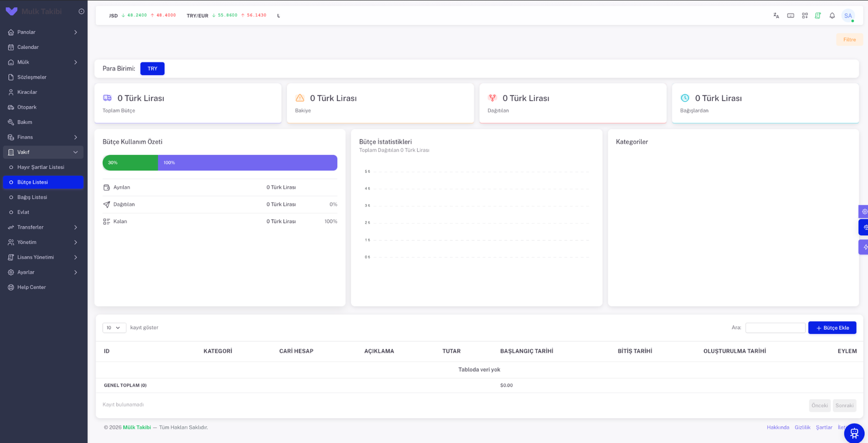
Task: Open the Gizlilik footer link
Action: point(802,427)
